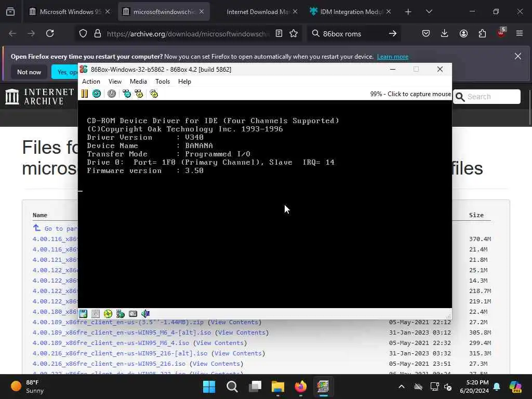Click the Not now button

point(29,72)
